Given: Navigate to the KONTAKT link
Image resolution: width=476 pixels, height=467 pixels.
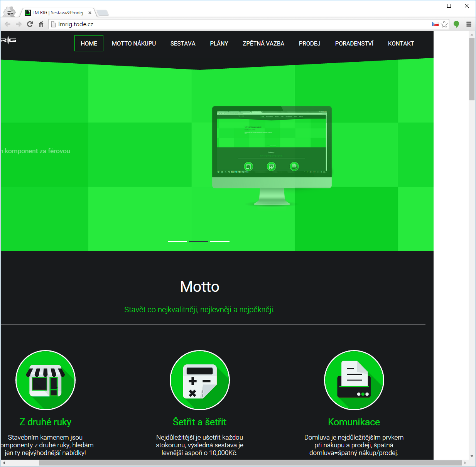Looking at the screenshot, I should 401,44.
